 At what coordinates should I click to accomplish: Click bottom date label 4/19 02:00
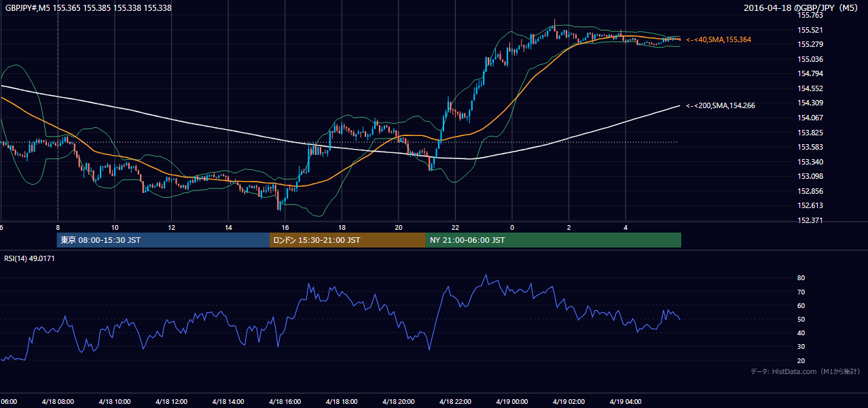[568, 402]
